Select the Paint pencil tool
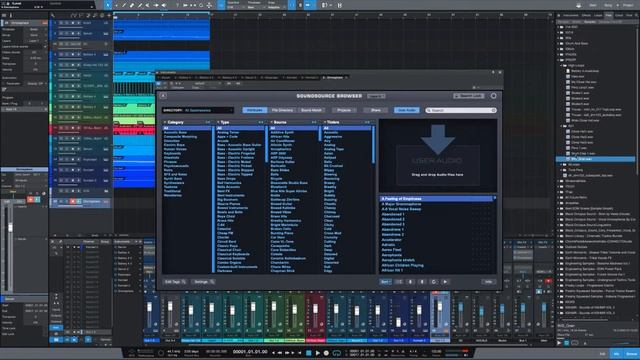This screenshot has width=640, height=360. pyautogui.click(x=140, y=5)
